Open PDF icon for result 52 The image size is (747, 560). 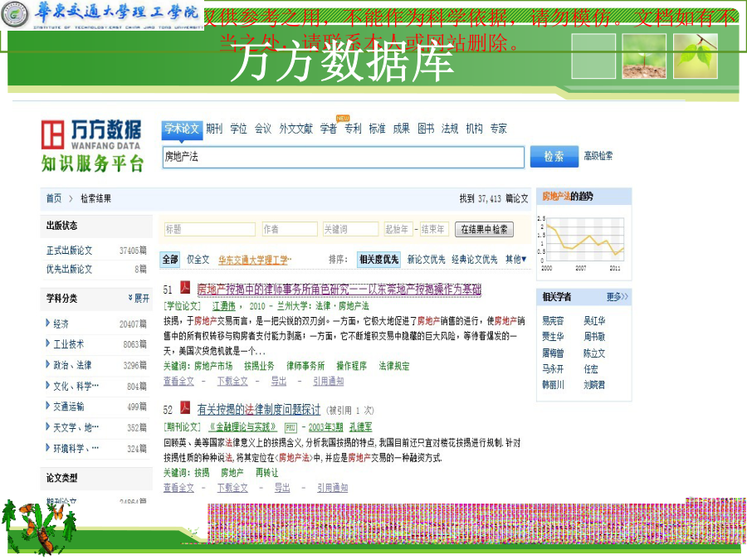pyautogui.click(x=185, y=407)
